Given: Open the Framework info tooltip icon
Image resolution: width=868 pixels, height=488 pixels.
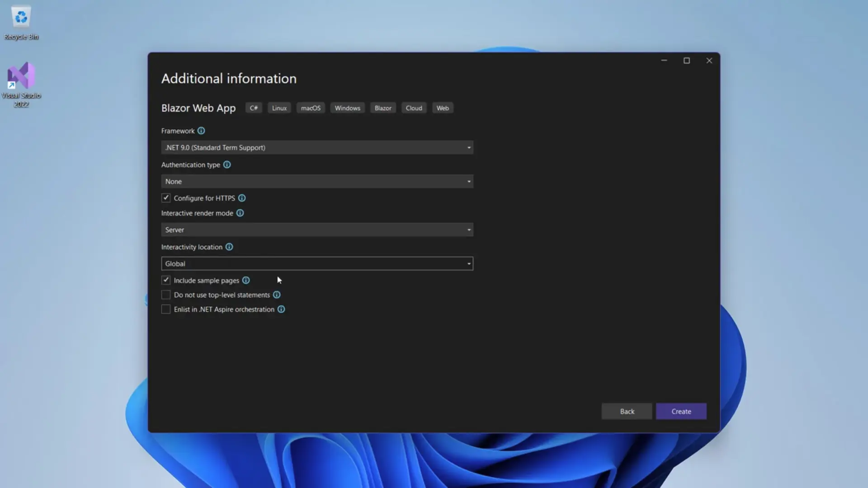Looking at the screenshot, I should click(202, 131).
